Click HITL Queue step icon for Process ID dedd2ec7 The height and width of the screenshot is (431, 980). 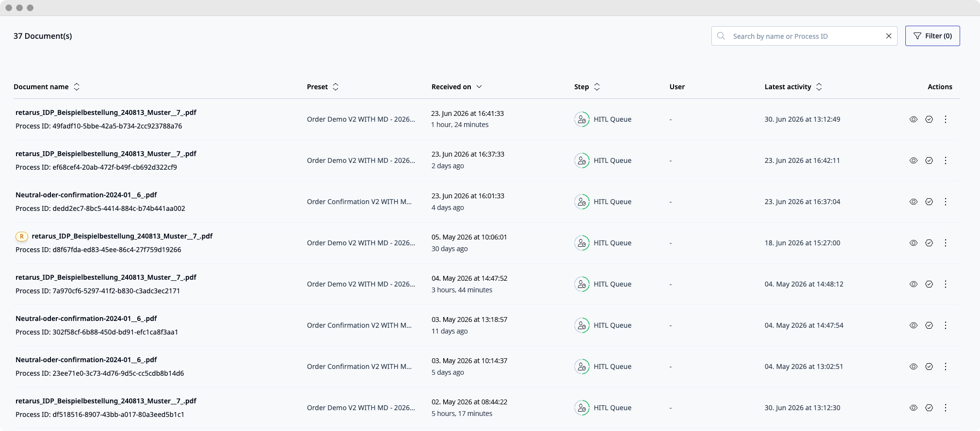click(x=582, y=202)
